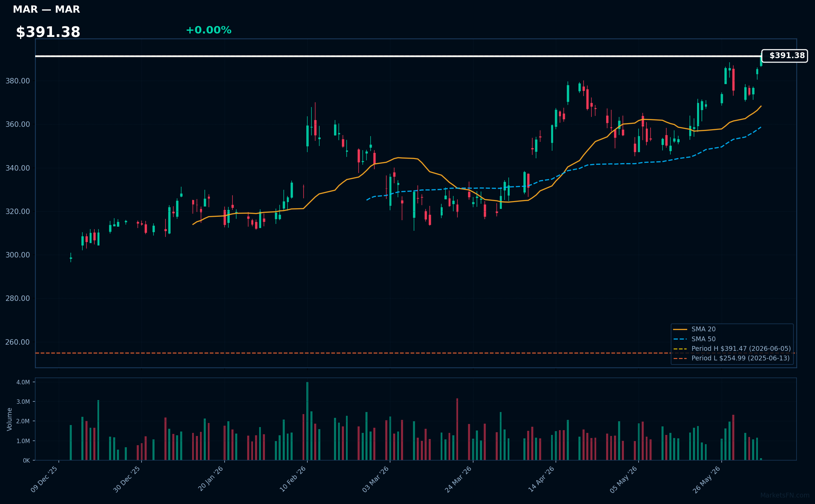Image resolution: width=815 pixels, height=504 pixels.
Task: Click the tallest red volume bar above 3.0M
Action: pyautogui.click(x=457, y=429)
